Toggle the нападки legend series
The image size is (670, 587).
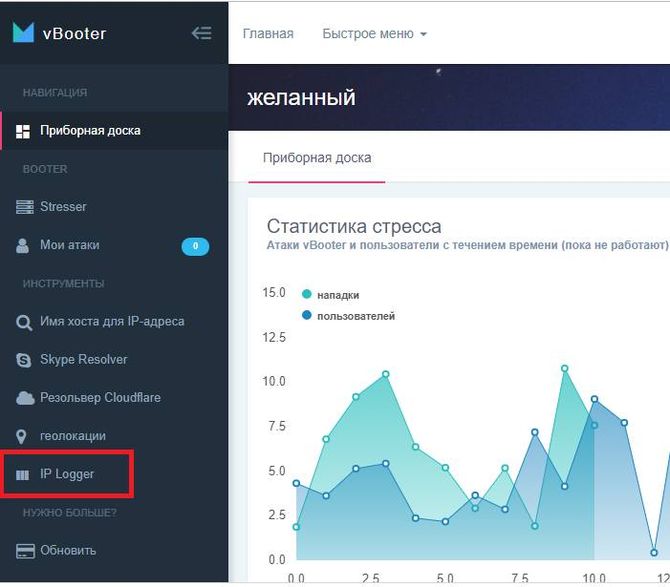330,295
